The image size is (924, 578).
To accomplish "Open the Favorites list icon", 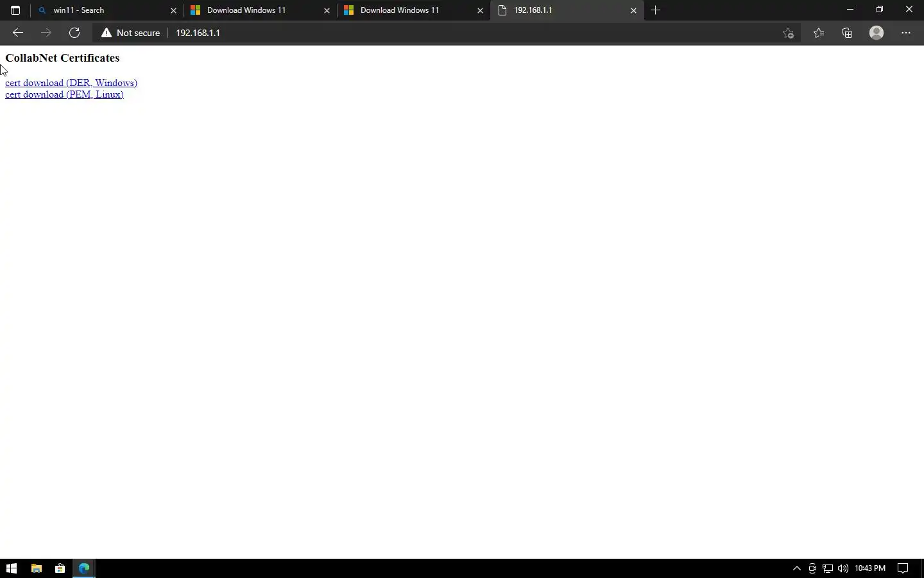I will (x=819, y=33).
